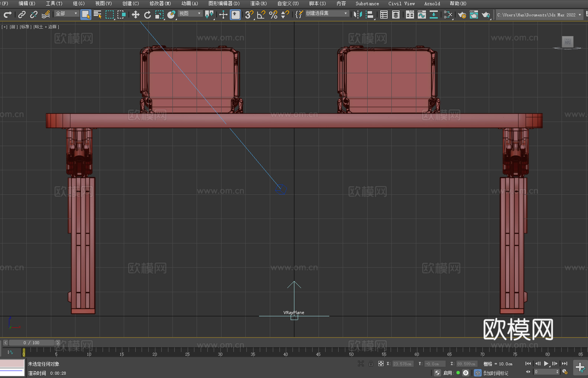
Task: Toggle the Selection Lock padlock
Action: [x=371, y=364]
